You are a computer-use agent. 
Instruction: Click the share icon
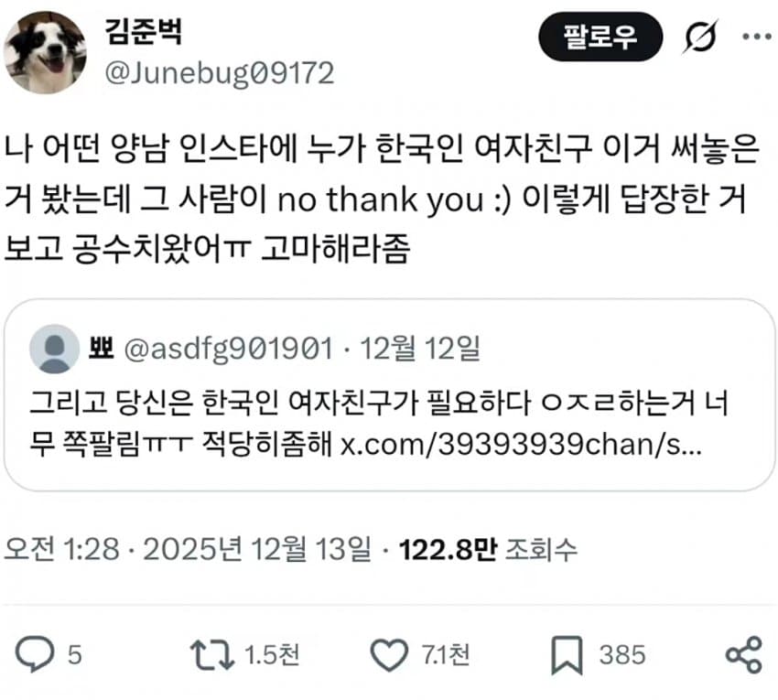pyautogui.click(x=744, y=655)
